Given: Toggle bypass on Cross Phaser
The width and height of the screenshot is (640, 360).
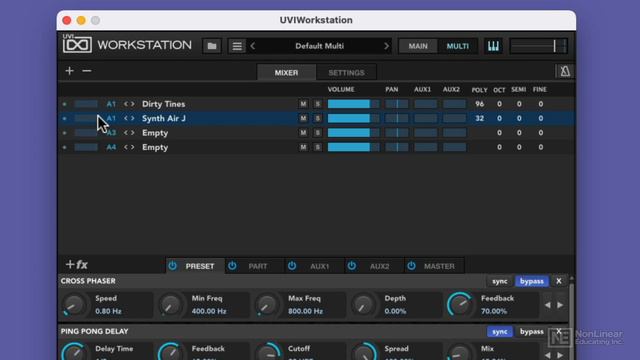Looking at the screenshot, I should click(x=531, y=281).
